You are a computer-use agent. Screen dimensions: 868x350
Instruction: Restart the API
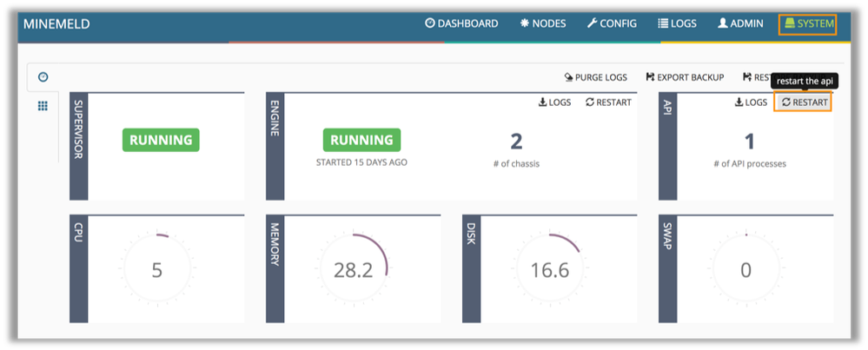(x=803, y=102)
